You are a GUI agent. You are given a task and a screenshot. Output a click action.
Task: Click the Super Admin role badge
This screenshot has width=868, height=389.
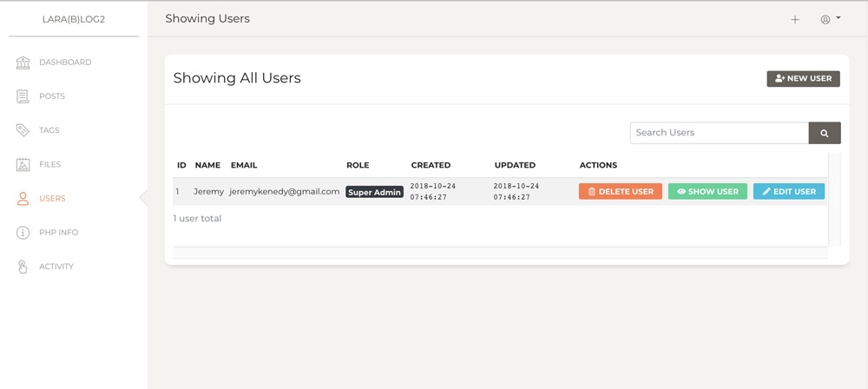(375, 192)
